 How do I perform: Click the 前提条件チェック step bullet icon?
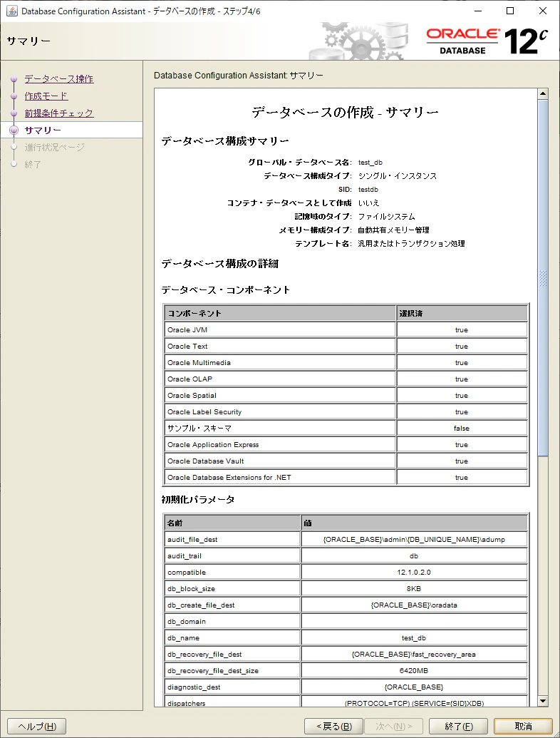point(14,113)
